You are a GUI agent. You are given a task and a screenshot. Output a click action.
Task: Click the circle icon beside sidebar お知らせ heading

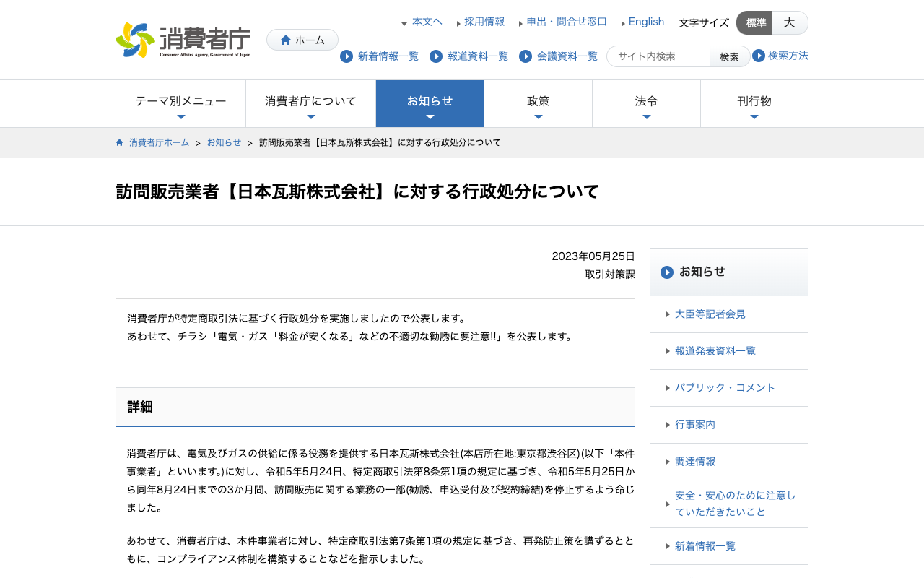pyautogui.click(x=667, y=272)
